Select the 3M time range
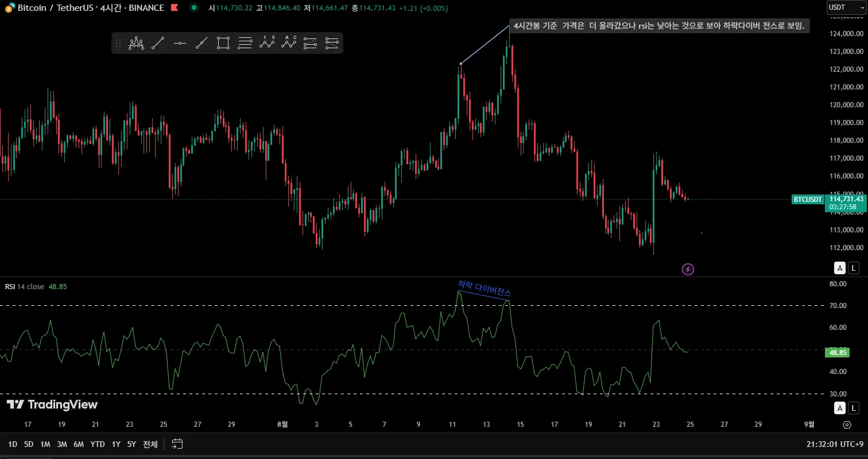 point(62,444)
